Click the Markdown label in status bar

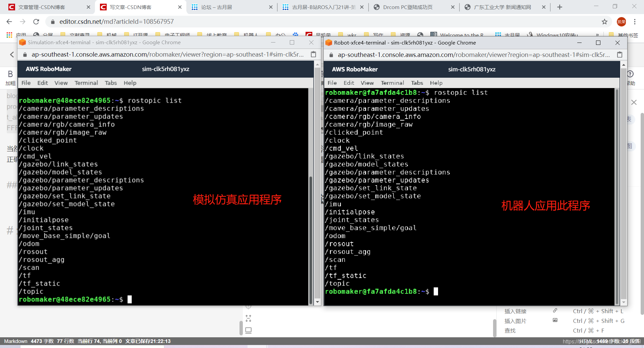pos(15,341)
